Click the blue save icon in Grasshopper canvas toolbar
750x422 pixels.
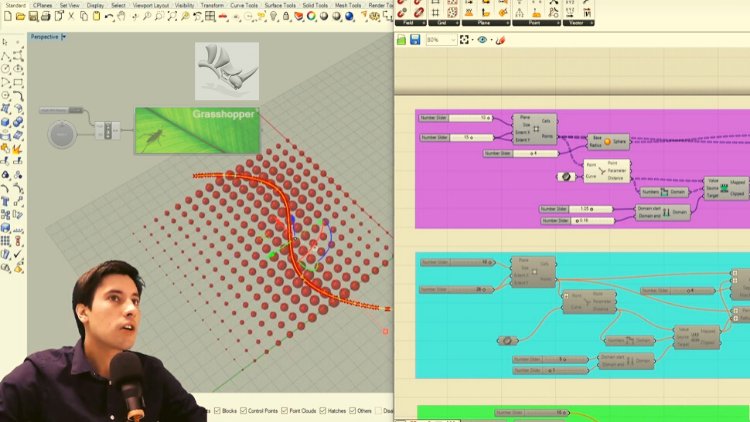point(414,40)
